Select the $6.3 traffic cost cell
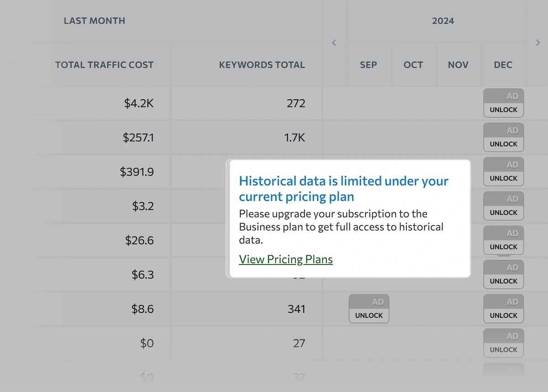Image resolution: width=548 pixels, height=392 pixels. click(x=143, y=275)
